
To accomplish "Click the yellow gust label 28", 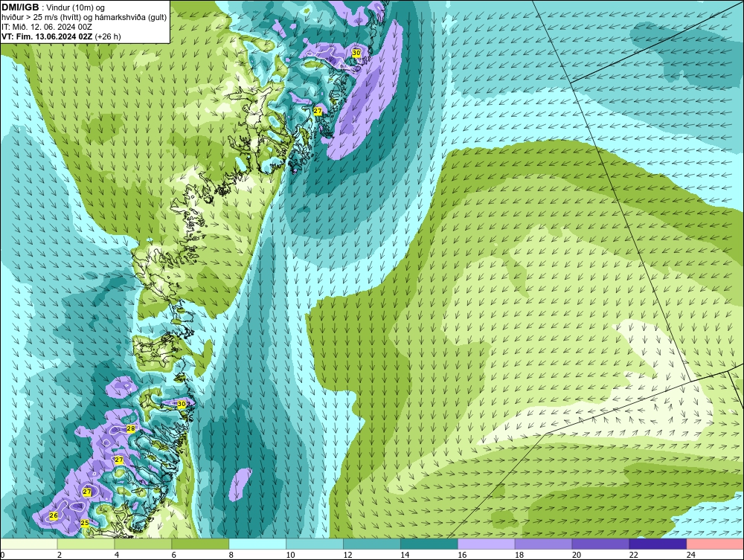I will tap(131, 428).
